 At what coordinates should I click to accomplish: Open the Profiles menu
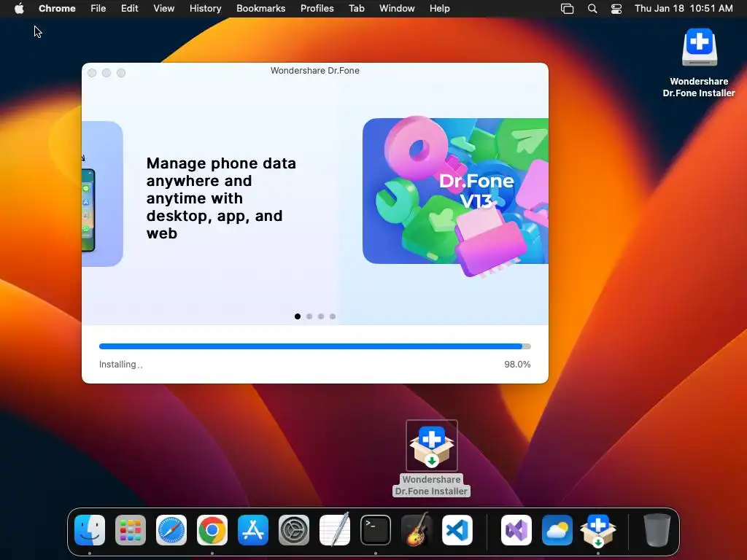click(x=317, y=9)
